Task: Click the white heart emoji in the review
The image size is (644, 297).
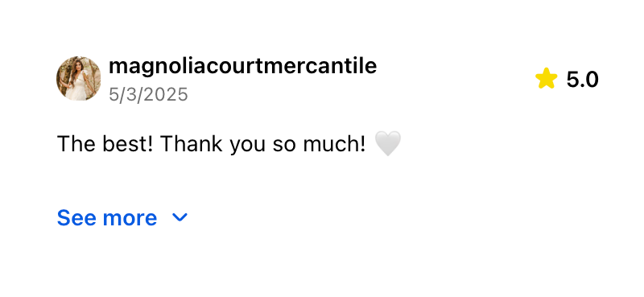Action: [388, 144]
